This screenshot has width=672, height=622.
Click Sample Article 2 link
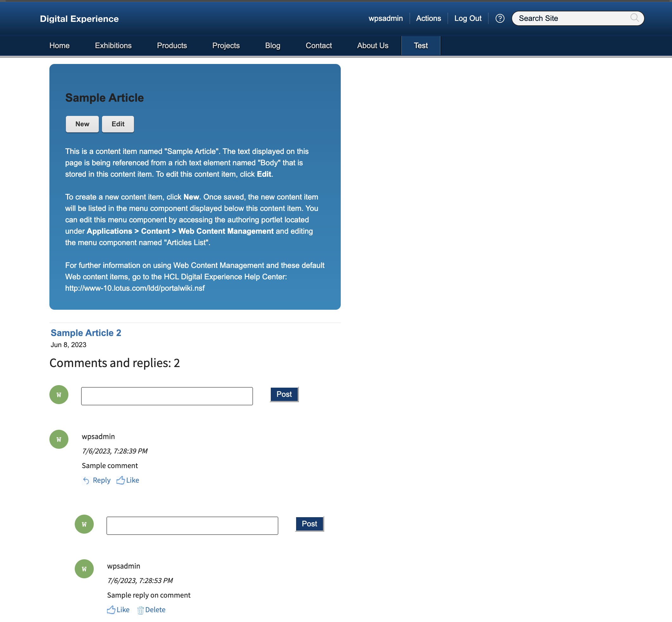(86, 332)
